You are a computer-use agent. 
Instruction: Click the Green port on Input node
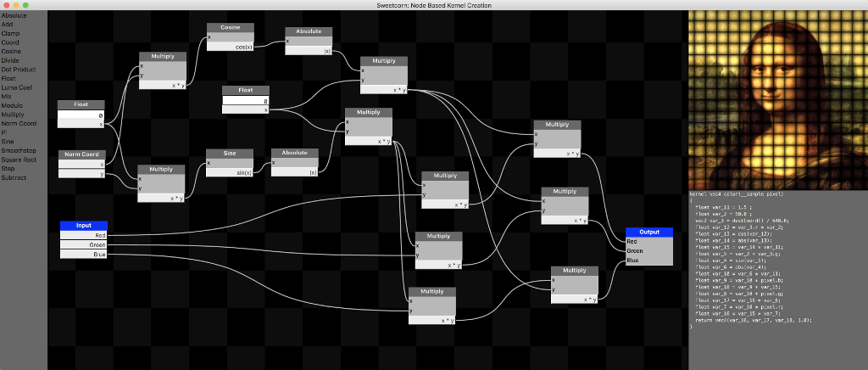pos(84,244)
